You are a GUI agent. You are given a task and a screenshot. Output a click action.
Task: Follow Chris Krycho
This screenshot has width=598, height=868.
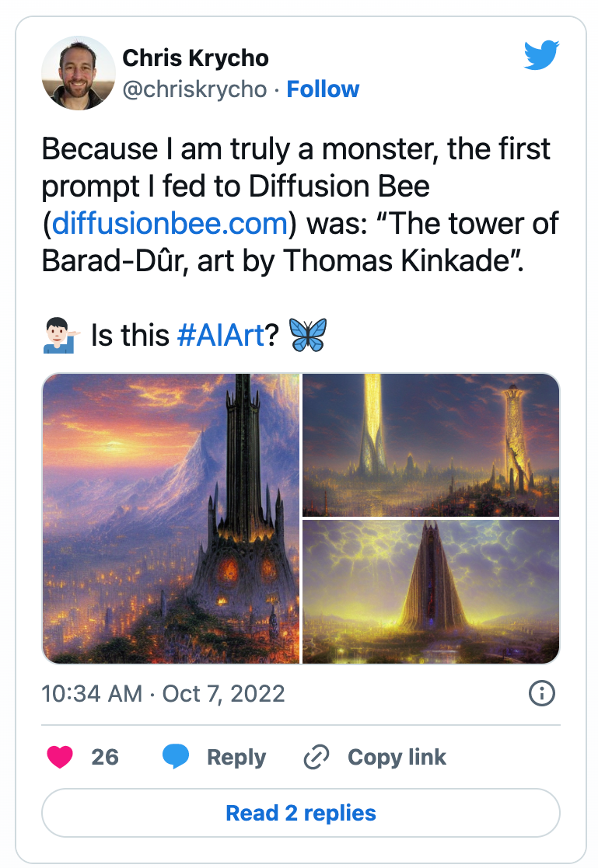click(x=323, y=89)
